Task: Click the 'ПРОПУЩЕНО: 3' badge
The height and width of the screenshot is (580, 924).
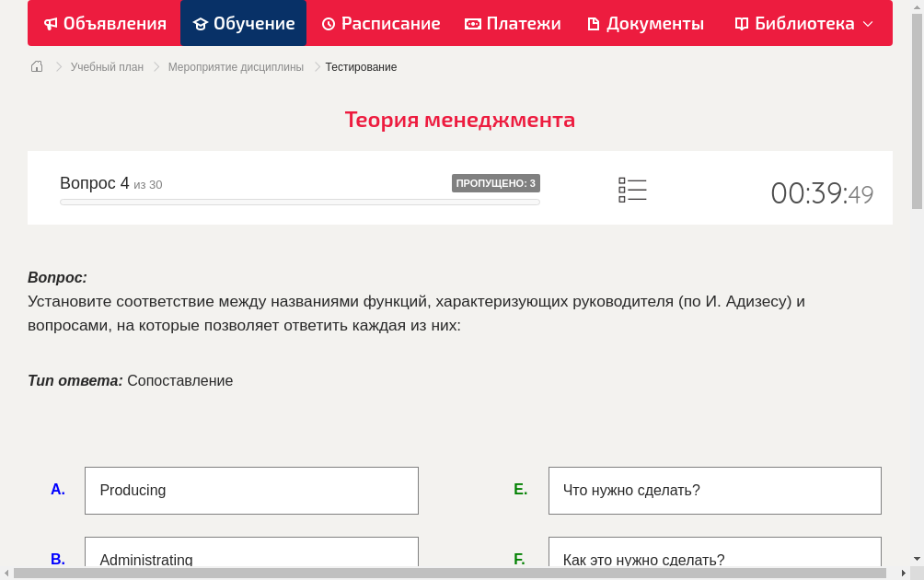Action: click(496, 182)
